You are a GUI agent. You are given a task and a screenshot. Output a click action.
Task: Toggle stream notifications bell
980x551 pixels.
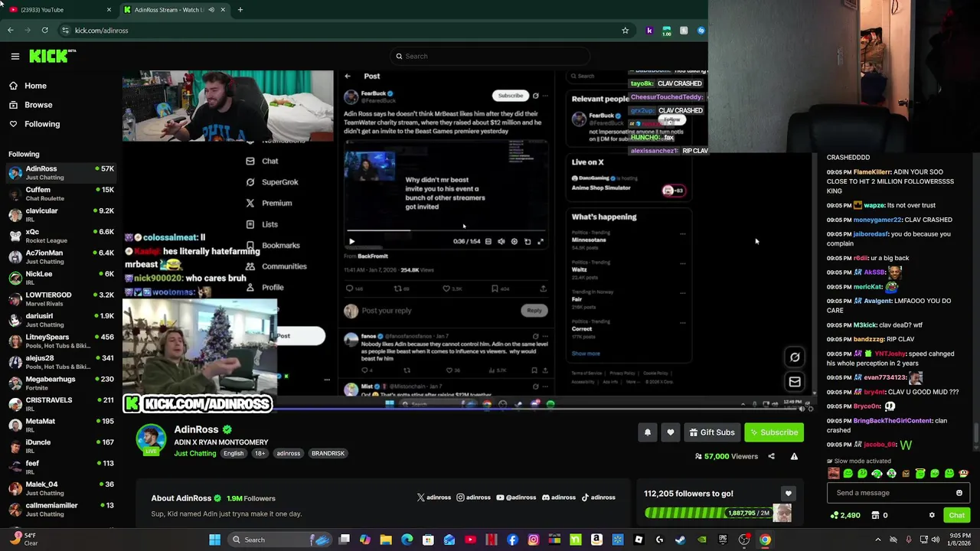pos(648,432)
